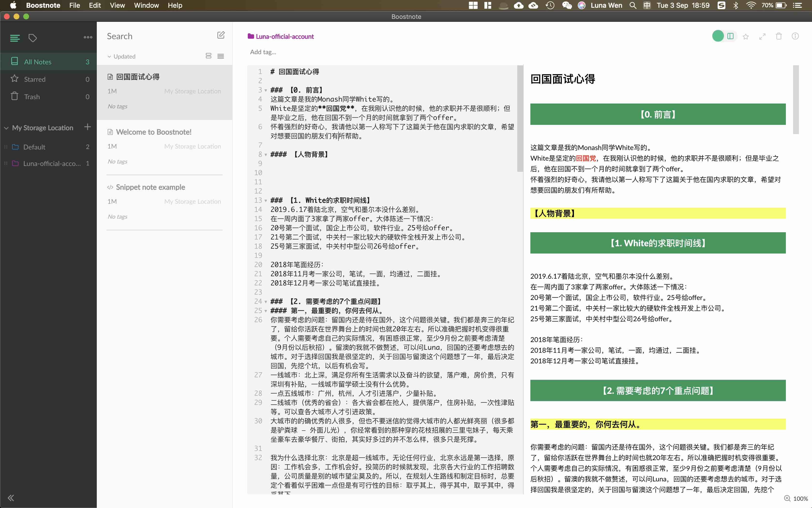Open the Updated sort dropdown

pos(122,56)
